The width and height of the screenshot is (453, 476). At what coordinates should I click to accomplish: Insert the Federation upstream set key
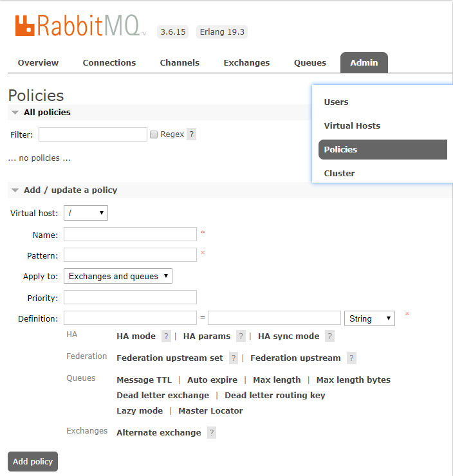click(170, 358)
